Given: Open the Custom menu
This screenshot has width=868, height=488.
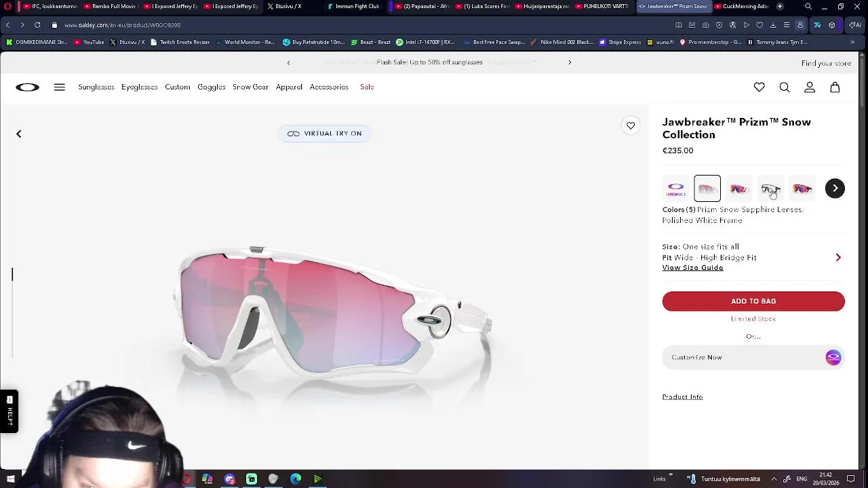Looking at the screenshot, I should [178, 87].
